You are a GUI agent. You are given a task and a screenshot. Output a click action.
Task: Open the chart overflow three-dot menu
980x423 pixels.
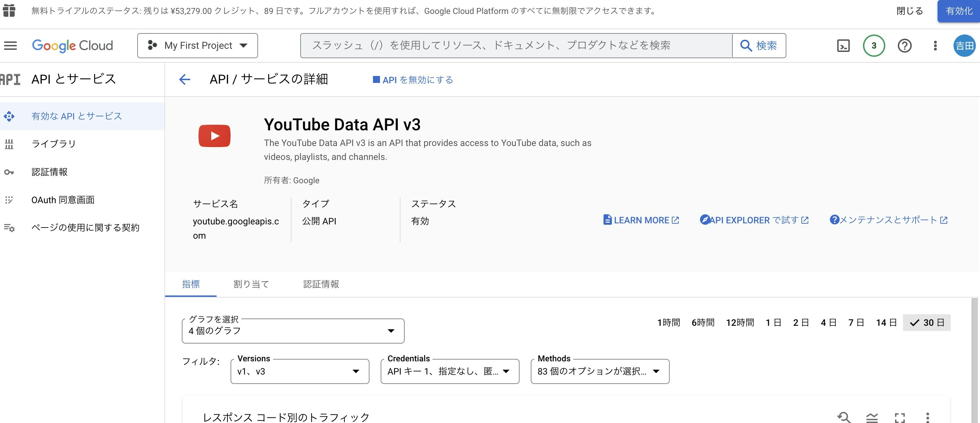tap(927, 417)
